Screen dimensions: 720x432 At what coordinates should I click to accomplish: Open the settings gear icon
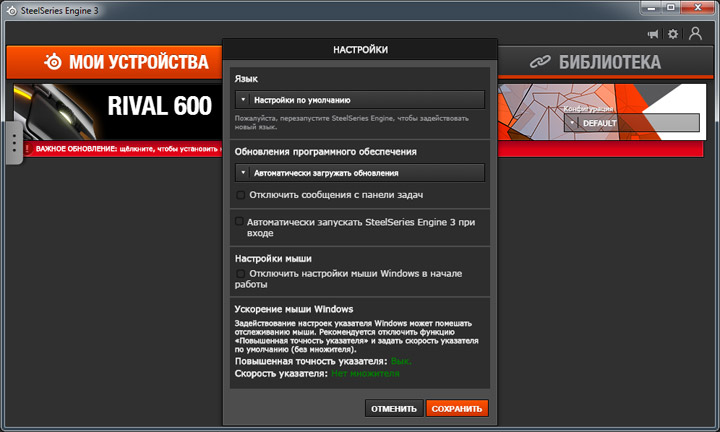673,34
